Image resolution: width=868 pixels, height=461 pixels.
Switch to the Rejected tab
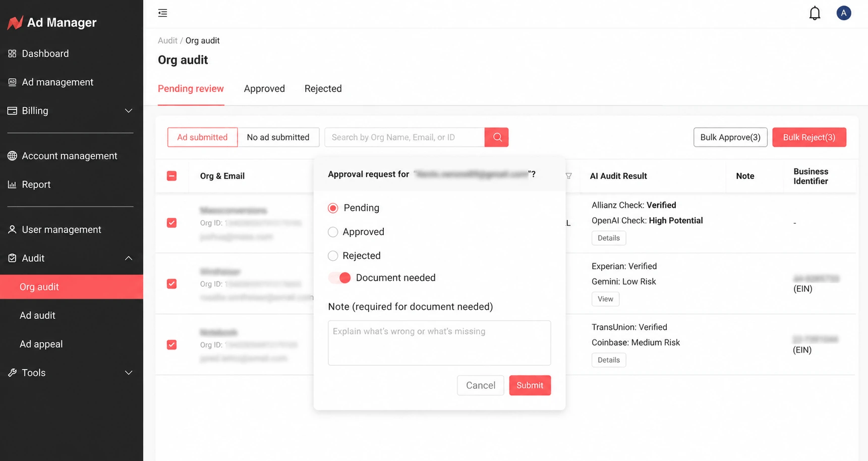pyautogui.click(x=323, y=89)
